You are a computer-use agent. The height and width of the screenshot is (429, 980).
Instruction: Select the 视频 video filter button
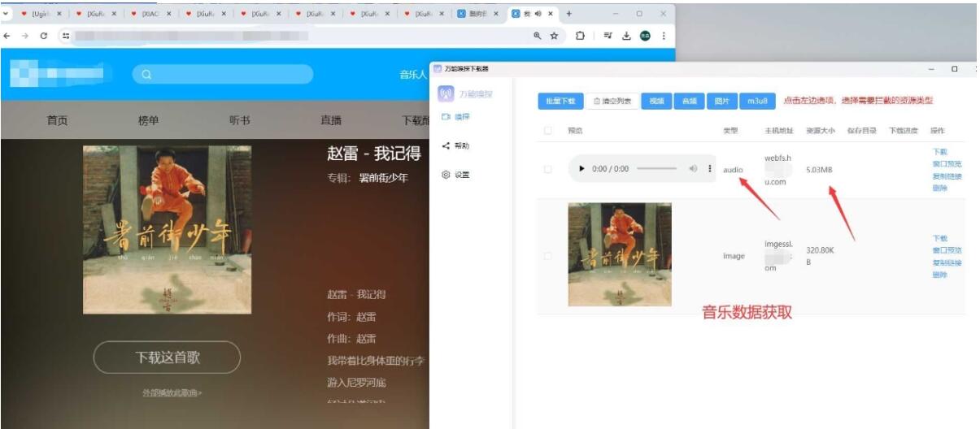click(656, 101)
